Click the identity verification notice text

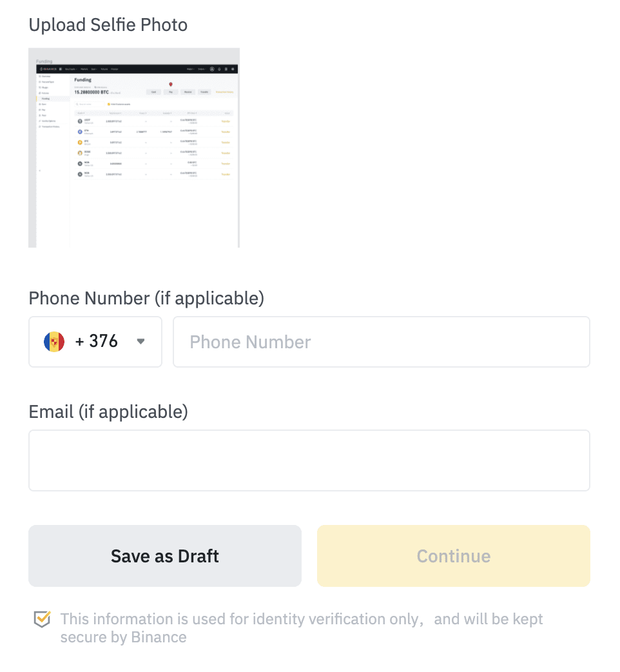[x=302, y=628]
